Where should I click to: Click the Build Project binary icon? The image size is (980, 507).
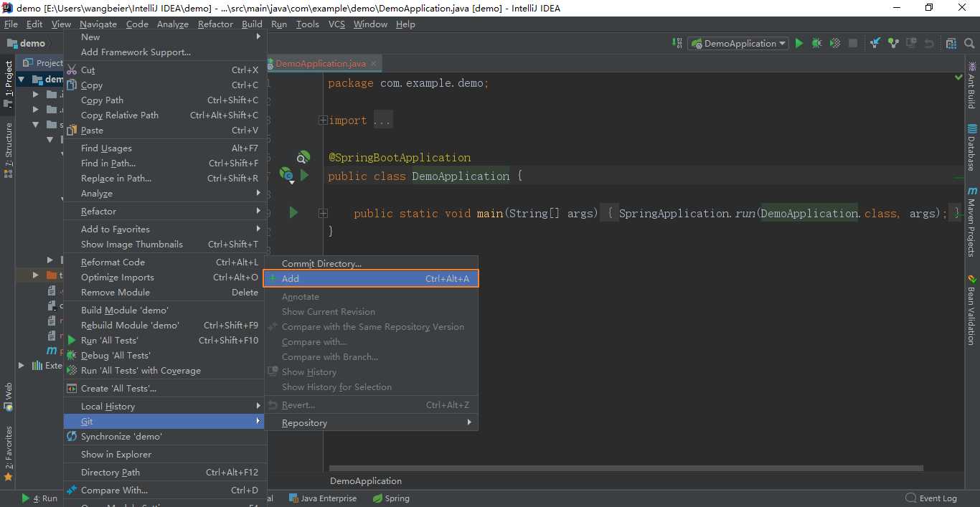[x=677, y=43]
